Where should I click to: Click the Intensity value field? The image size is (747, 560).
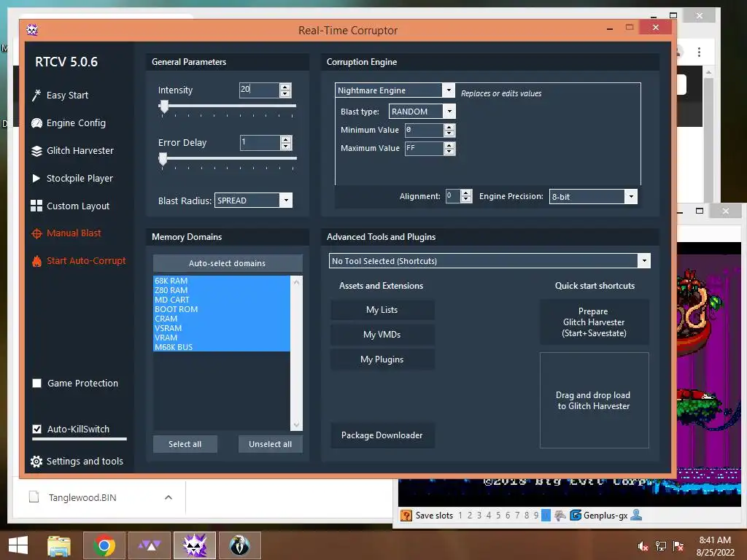click(x=259, y=90)
